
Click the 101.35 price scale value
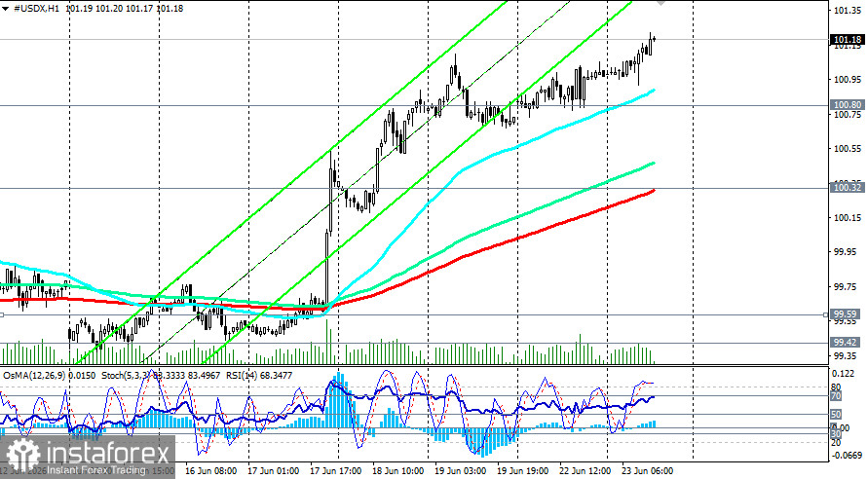(847, 11)
